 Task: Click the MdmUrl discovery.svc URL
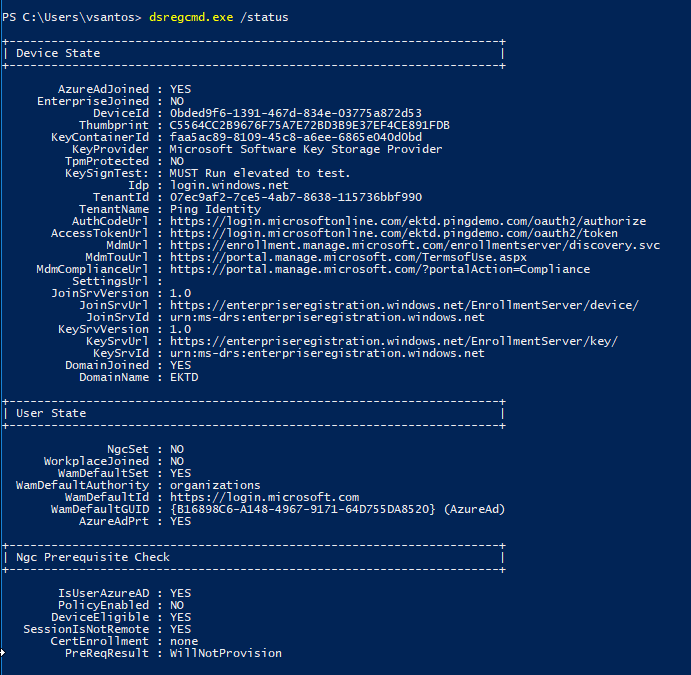tap(414, 245)
